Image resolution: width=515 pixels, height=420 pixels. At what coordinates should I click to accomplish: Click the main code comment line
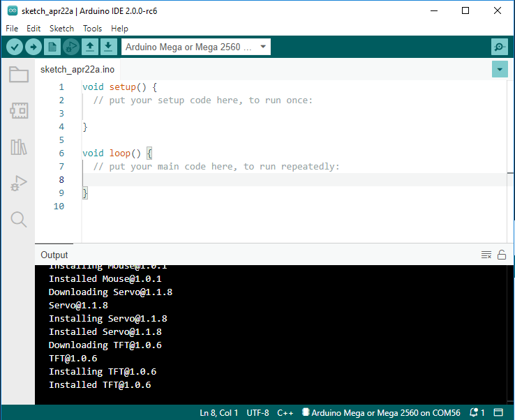pyautogui.click(x=216, y=167)
